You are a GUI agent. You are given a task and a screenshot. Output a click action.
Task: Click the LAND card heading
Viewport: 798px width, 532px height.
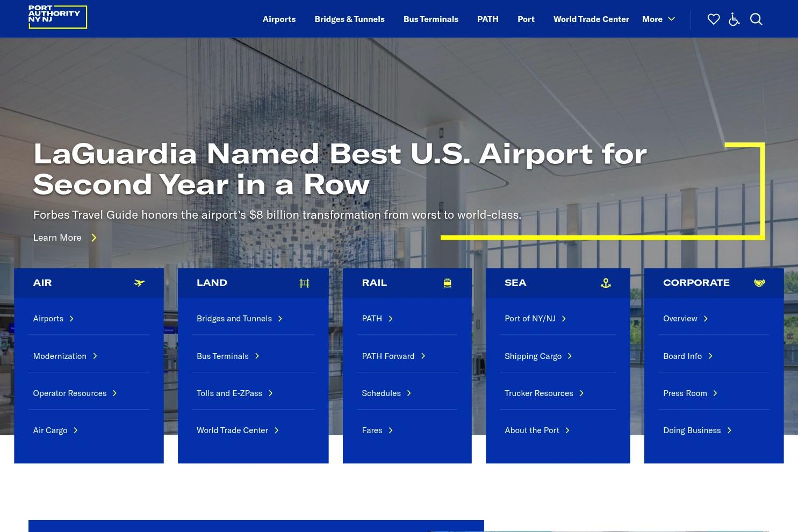[212, 283]
